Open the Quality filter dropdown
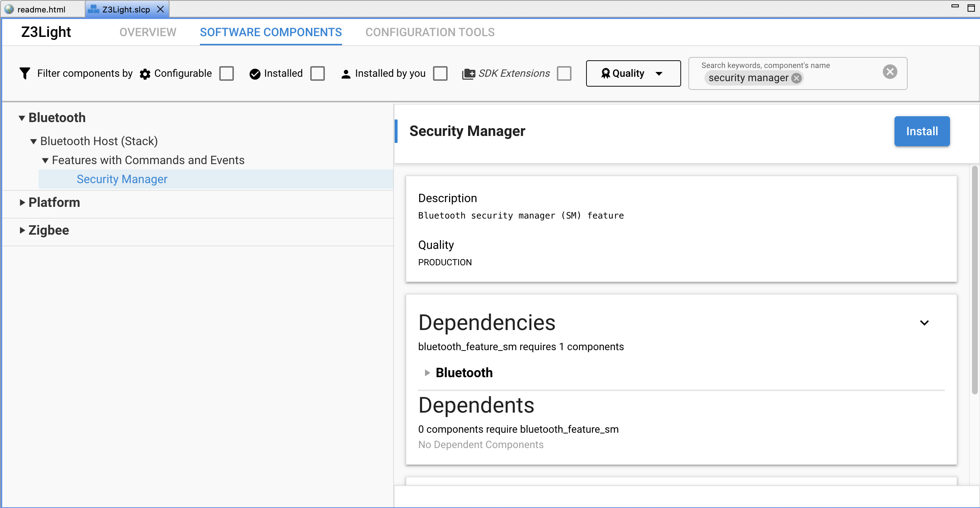 (659, 73)
